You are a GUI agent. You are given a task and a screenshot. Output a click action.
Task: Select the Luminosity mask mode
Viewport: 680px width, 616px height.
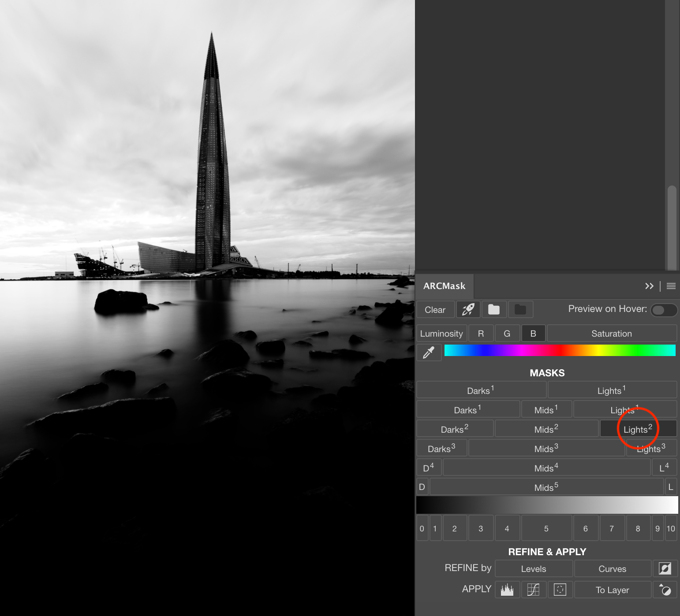tap(441, 334)
